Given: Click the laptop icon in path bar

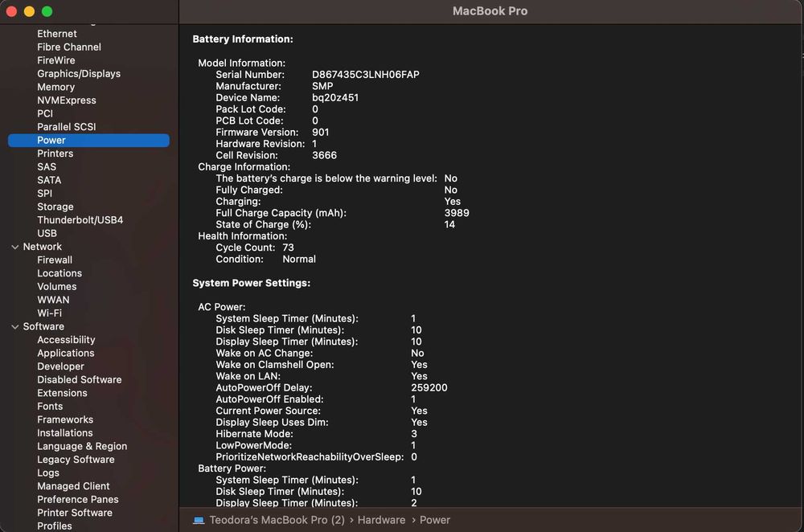Looking at the screenshot, I should [x=199, y=520].
